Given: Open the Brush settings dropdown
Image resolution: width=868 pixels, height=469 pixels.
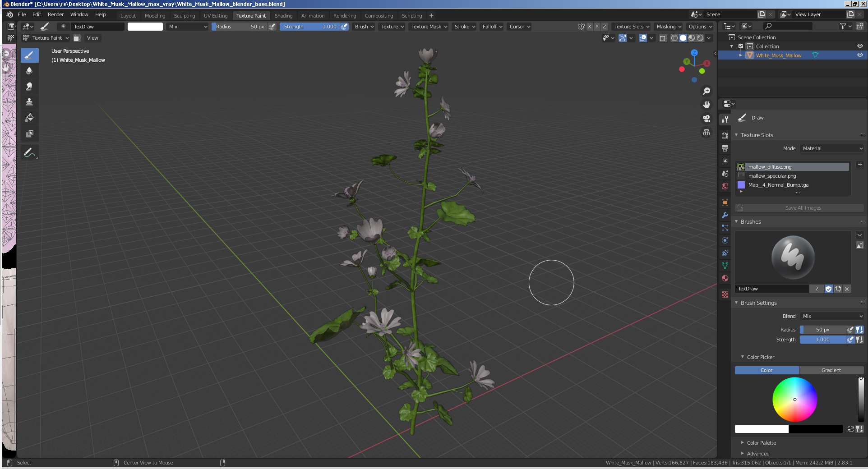Looking at the screenshot, I should click(364, 27).
